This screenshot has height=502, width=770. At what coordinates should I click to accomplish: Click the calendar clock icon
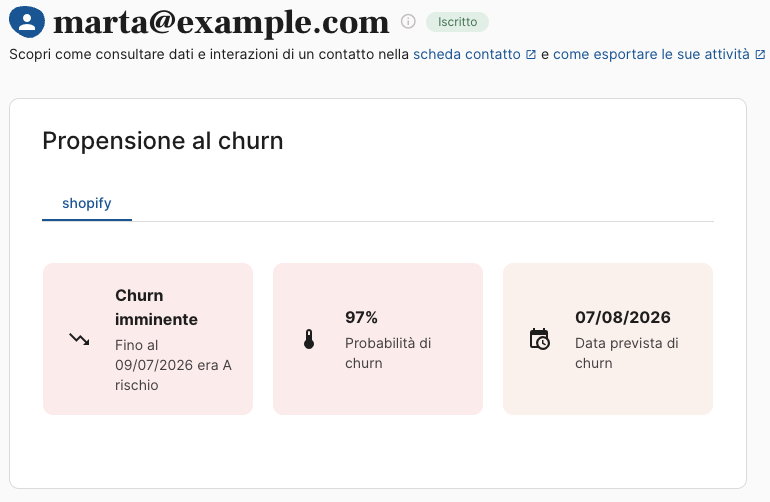click(539, 339)
